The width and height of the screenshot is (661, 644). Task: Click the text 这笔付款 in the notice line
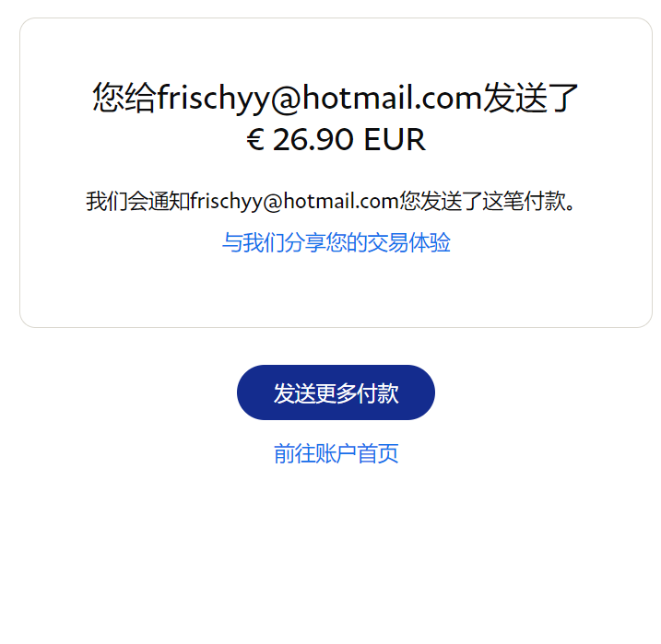coord(524,201)
